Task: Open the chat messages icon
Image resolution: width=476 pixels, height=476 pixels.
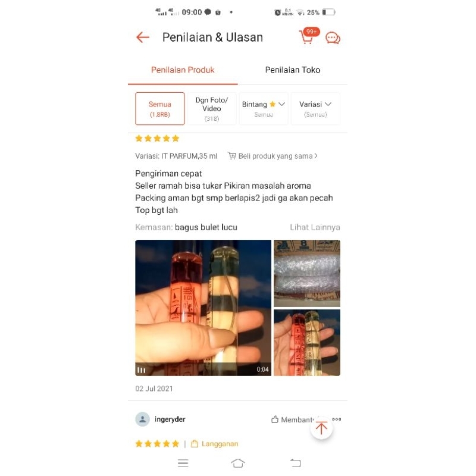Action: coord(333,38)
